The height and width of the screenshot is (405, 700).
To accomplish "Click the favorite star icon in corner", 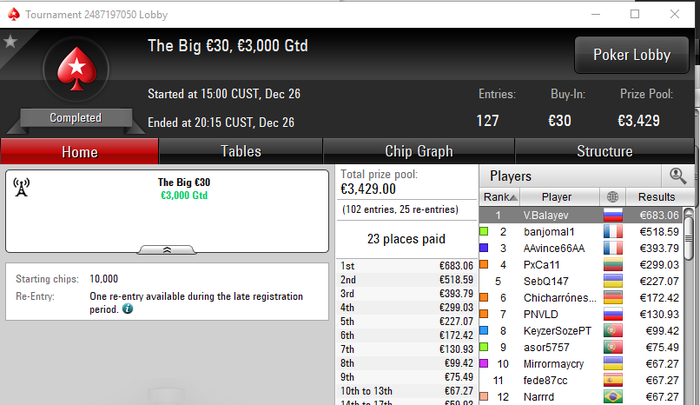I will (10, 42).
